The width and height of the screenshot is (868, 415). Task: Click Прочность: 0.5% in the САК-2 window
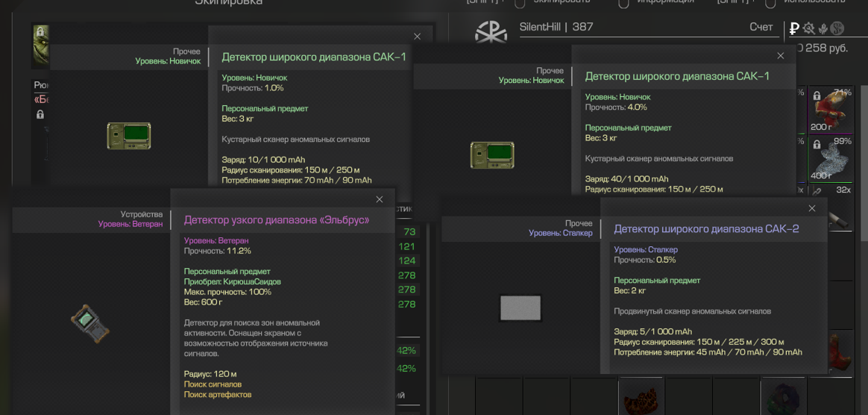pyautogui.click(x=645, y=260)
